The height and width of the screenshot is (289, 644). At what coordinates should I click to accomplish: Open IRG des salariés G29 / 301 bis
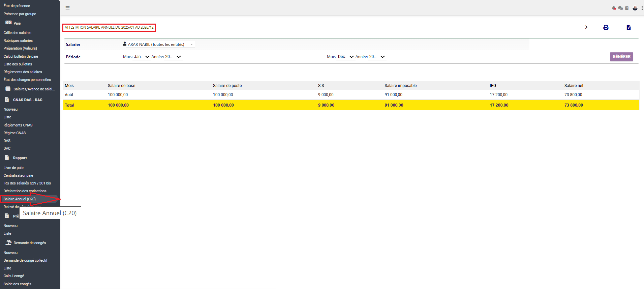click(x=27, y=183)
